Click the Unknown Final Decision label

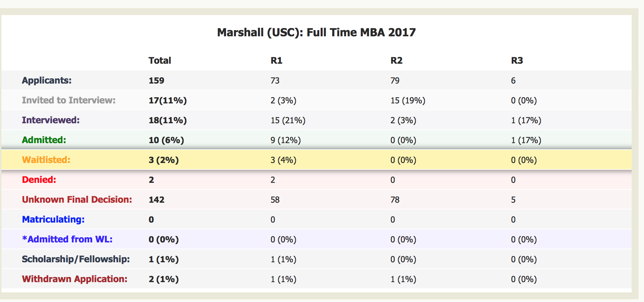[77, 200]
